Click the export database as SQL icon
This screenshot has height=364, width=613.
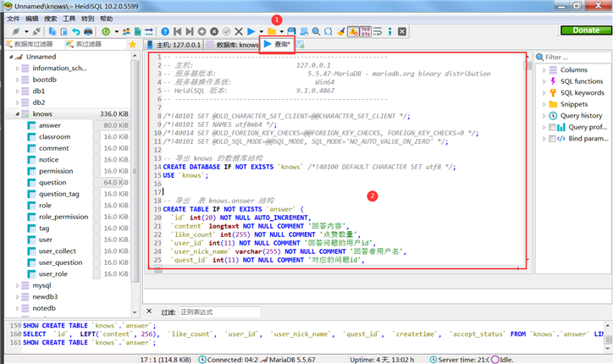click(138, 31)
